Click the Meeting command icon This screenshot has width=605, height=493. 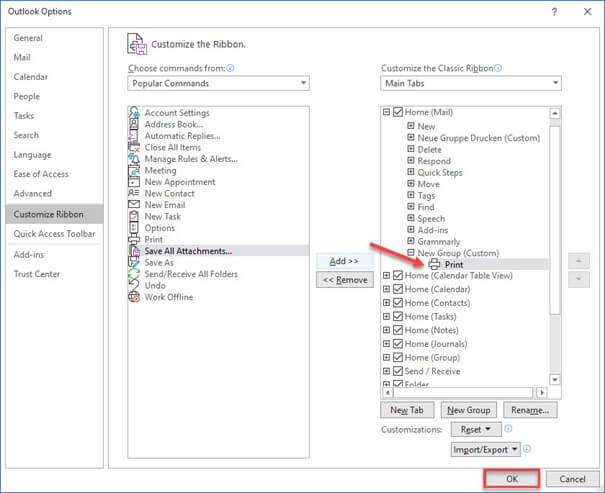tap(134, 171)
